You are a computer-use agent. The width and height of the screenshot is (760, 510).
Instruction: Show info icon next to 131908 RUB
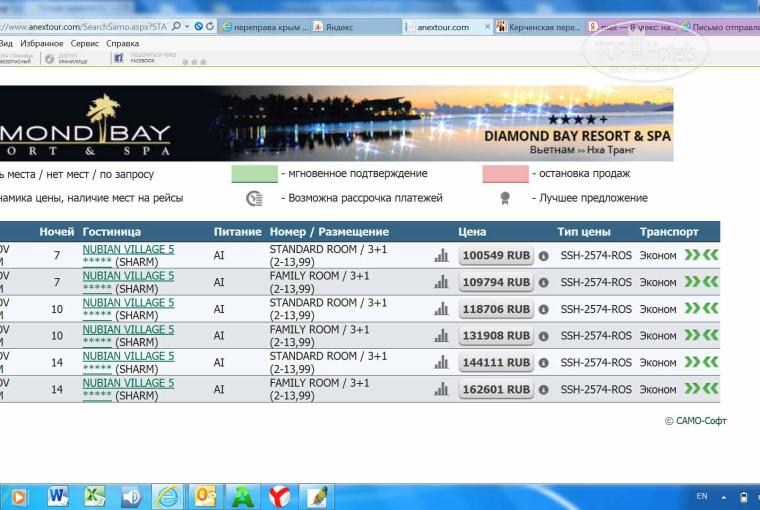coord(544,336)
